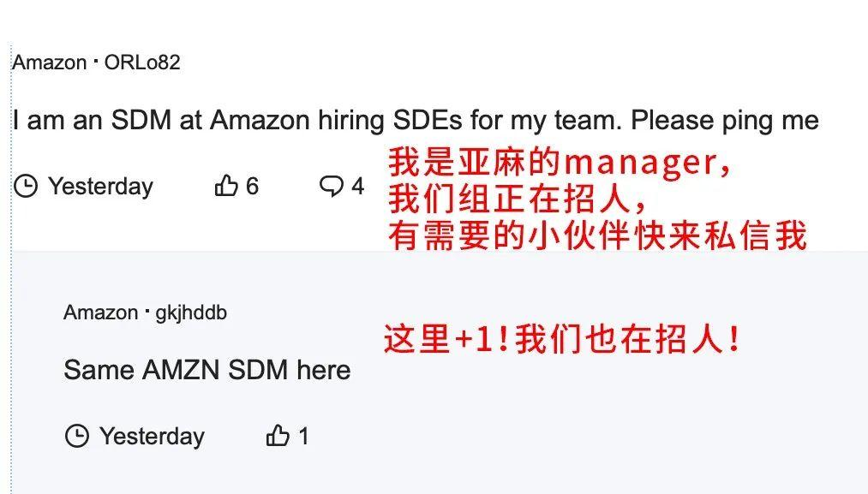
Task: Open the gkjhddb user profile
Action: [x=191, y=312]
